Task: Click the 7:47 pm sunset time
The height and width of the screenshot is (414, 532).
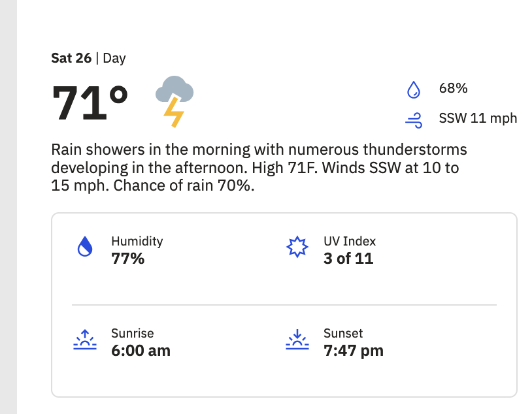Action: (354, 351)
